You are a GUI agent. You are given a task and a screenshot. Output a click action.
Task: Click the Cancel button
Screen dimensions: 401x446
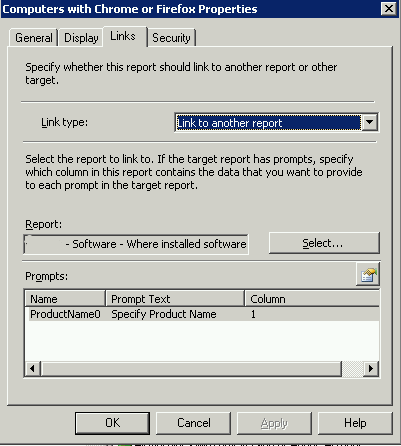click(194, 423)
